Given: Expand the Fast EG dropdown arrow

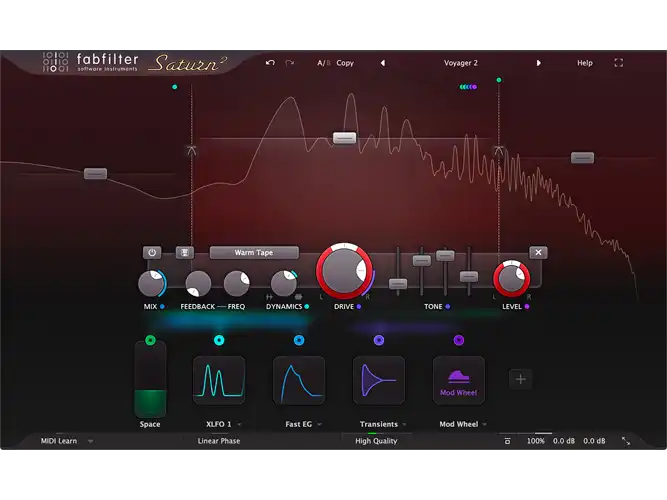Looking at the screenshot, I should pos(319,424).
